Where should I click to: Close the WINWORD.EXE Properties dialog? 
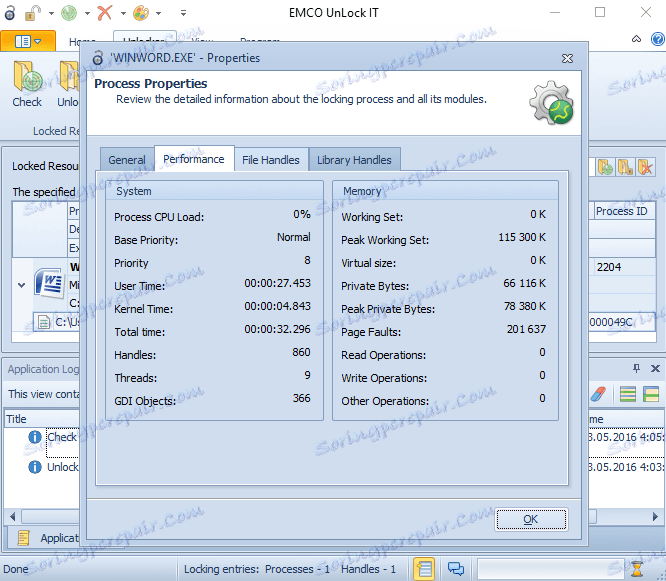567,58
